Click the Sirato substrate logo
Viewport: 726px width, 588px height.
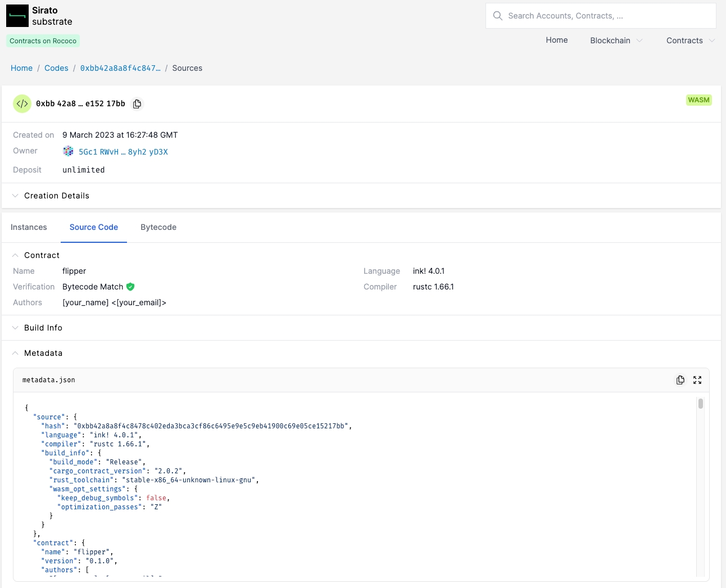(x=17, y=16)
